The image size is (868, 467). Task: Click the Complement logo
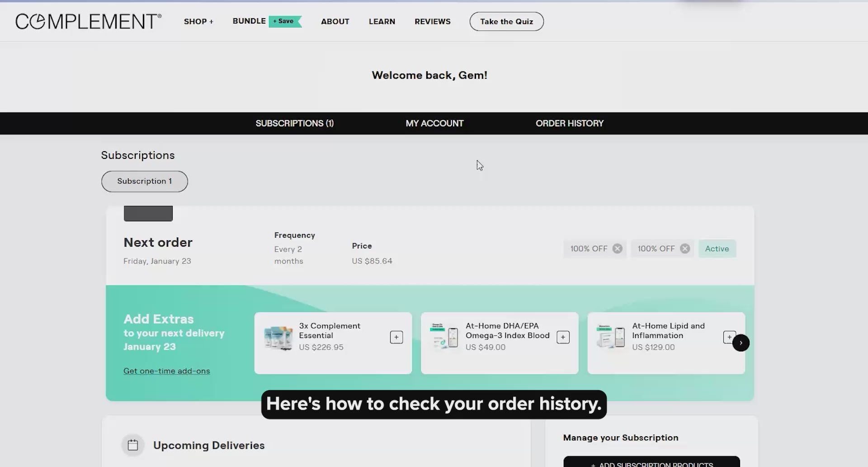click(88, 21)
